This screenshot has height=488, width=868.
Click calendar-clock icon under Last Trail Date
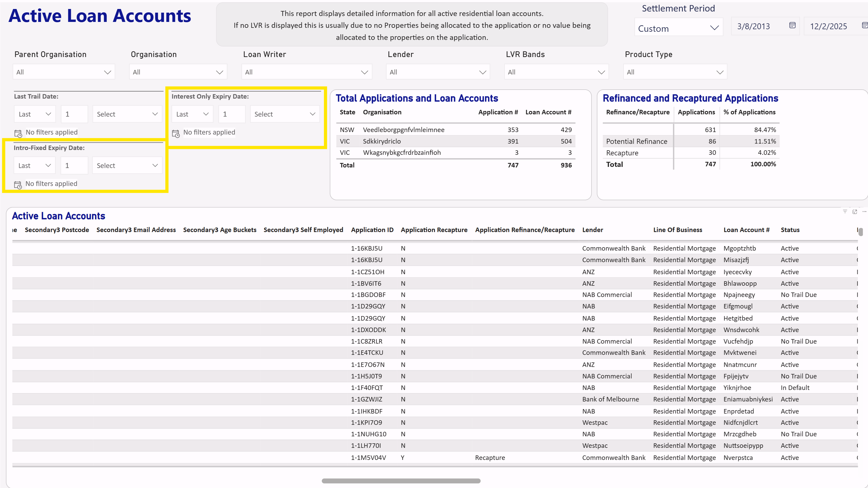18,133
